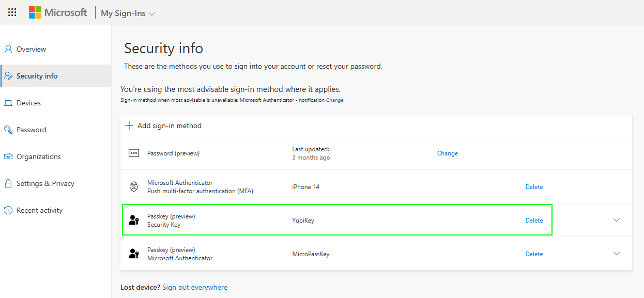The image size is (644, 298).
Task: Click the Security info page heading
Action: [164, 49]
